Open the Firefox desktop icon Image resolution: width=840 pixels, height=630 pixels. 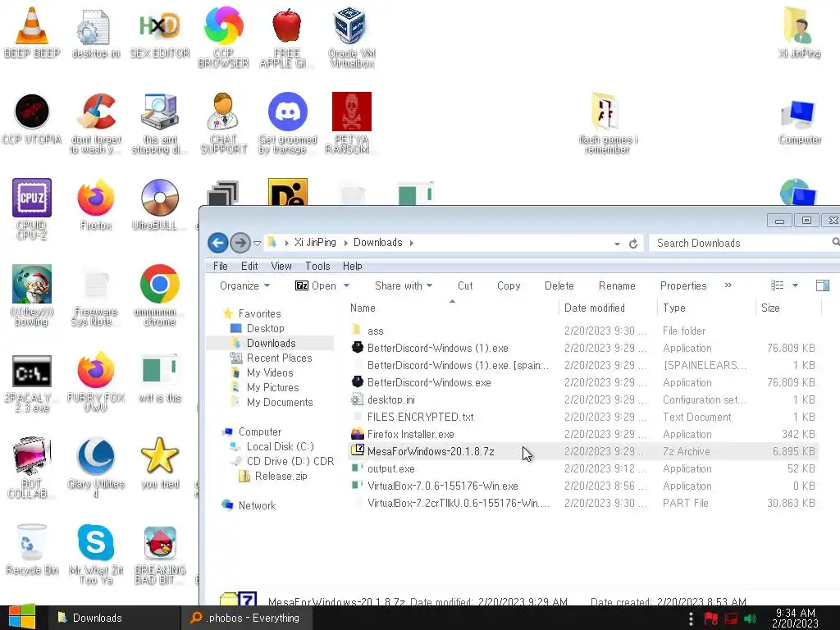point(96,204)
